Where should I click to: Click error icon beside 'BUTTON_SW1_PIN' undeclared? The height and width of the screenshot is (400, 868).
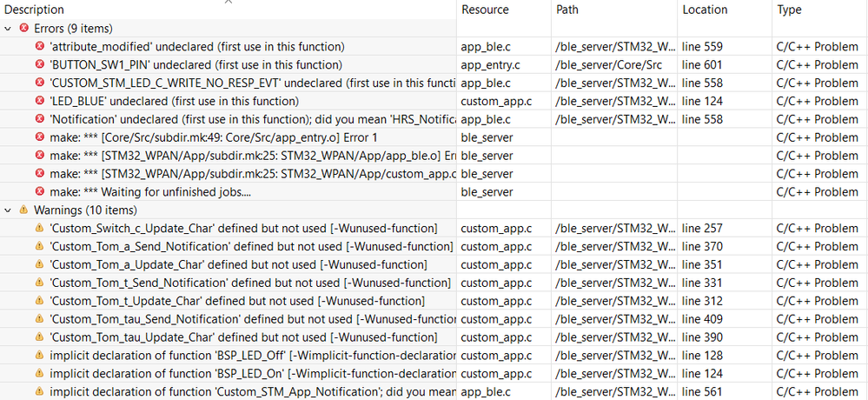pyautogui.click(x=40, y=64)
